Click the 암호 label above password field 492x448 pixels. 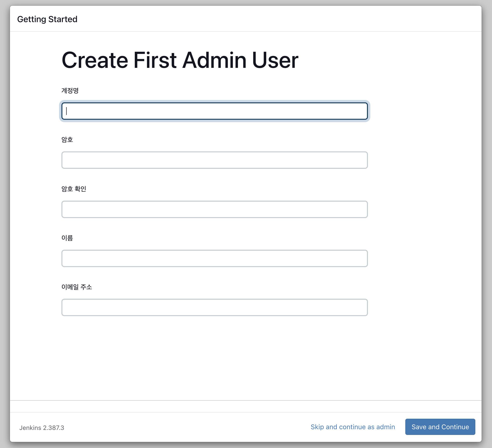click(67, 139)
